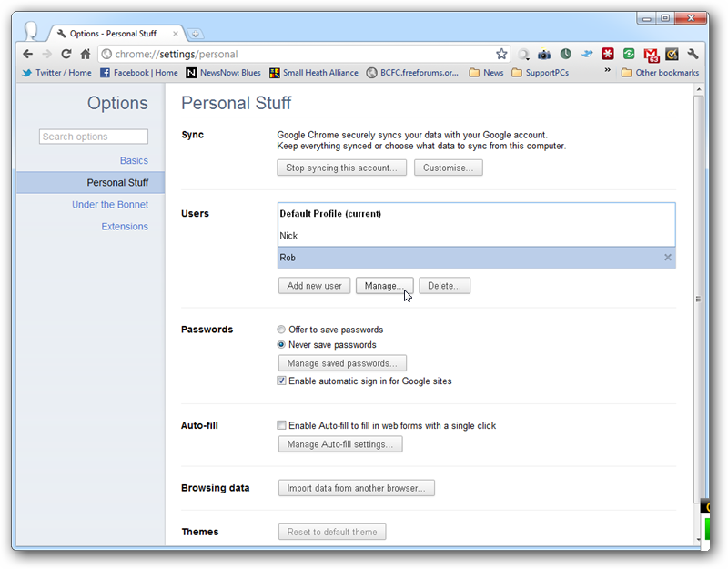Open the wrench settings menu icon

click(693, 54)
